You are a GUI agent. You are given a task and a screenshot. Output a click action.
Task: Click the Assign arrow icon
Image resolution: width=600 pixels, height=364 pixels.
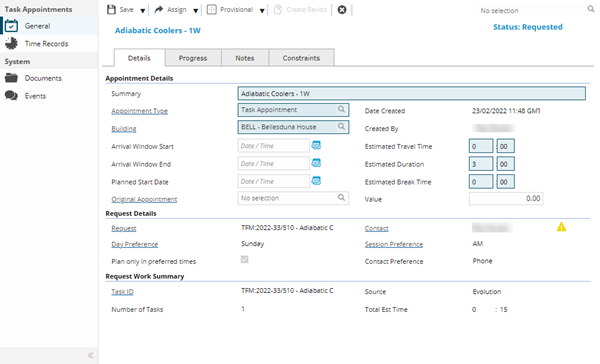tap(158, 10)
